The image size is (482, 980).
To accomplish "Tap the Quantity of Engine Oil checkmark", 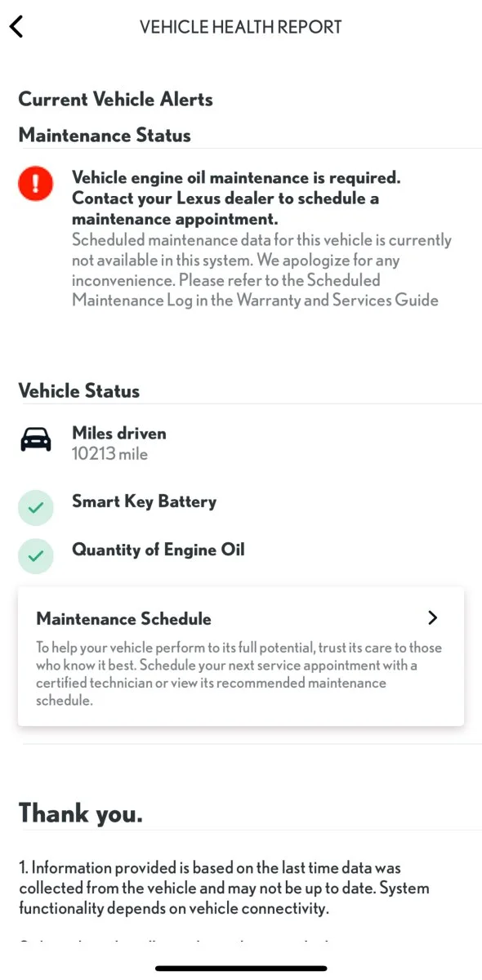I will [36, 556].
